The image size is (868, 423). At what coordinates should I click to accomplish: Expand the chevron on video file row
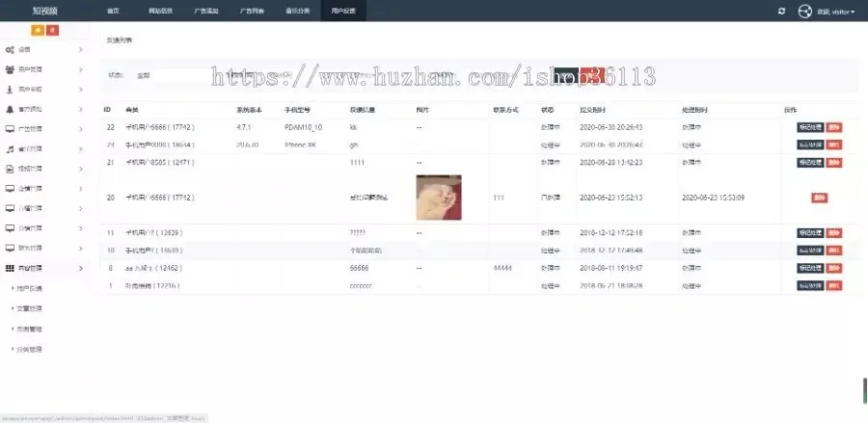pos(81,170)
